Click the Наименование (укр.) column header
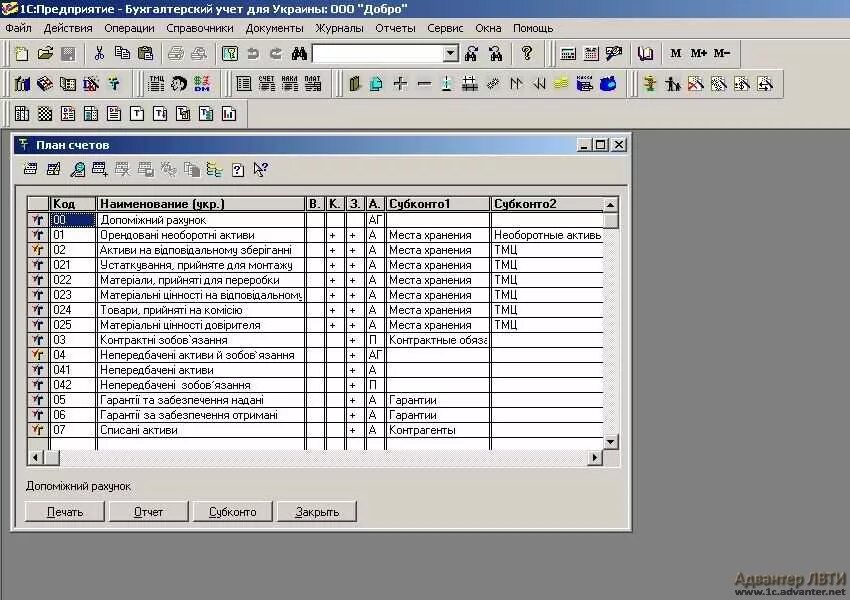The width and height of the screenshot is (850, 600). [x=201, y=204]
